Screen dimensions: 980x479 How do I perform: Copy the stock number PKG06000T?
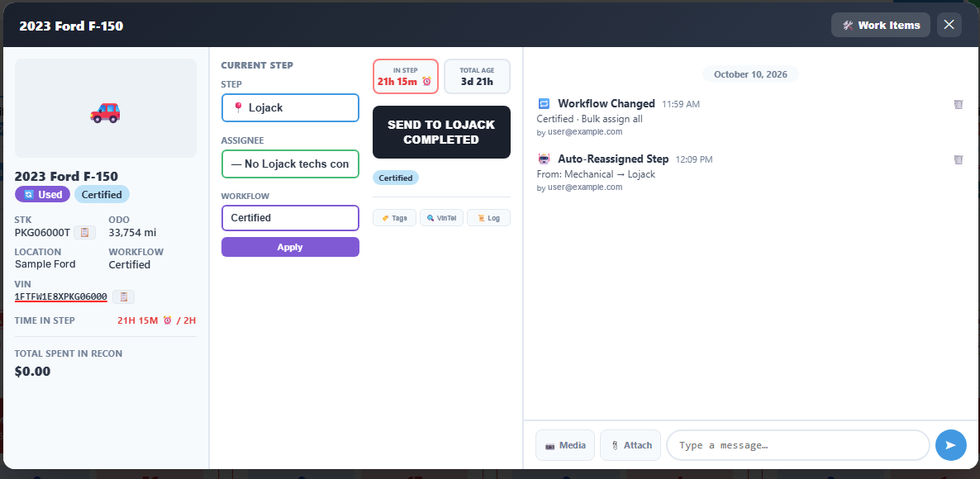tap(84, 232)
